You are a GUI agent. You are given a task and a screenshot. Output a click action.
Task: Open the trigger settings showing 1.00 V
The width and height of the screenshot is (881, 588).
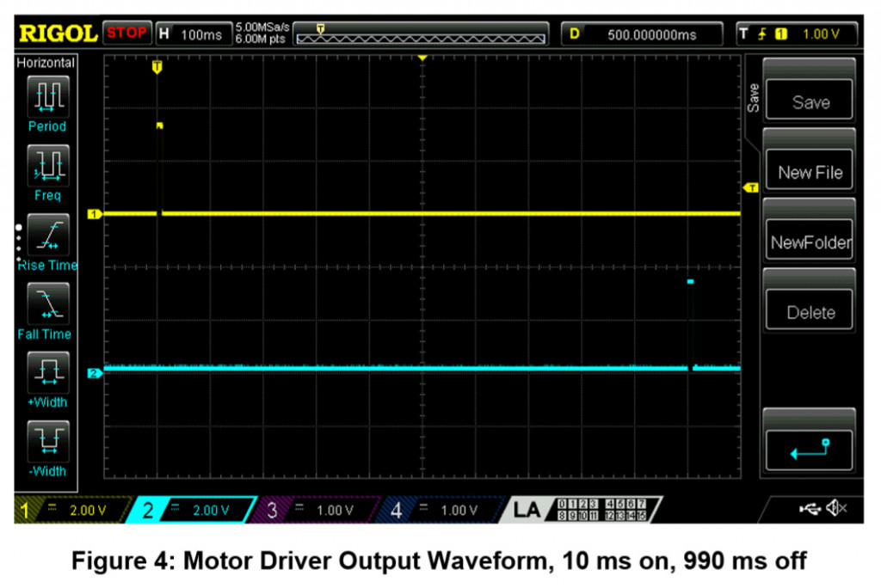pos(798,34)
